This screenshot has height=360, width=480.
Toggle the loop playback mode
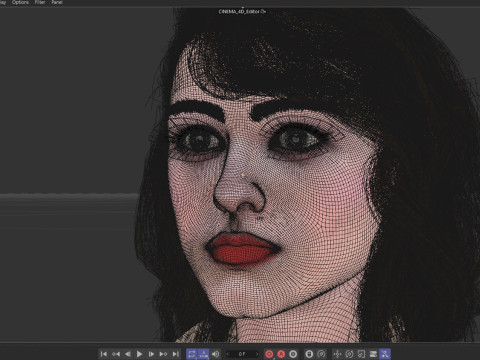tap(192, 354)
